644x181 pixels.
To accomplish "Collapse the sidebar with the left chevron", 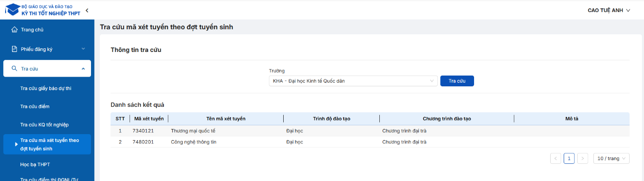I will [x=87, y=10].
